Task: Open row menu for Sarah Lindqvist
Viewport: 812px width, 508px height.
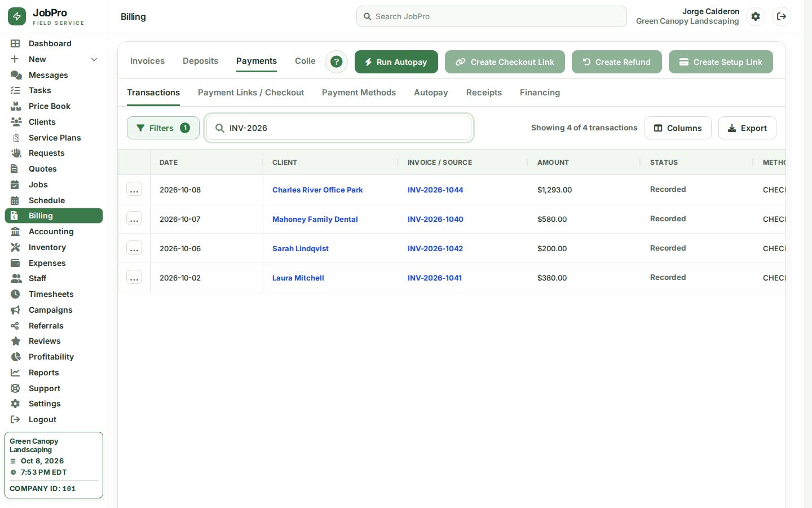Action: [x=134, y=248]
